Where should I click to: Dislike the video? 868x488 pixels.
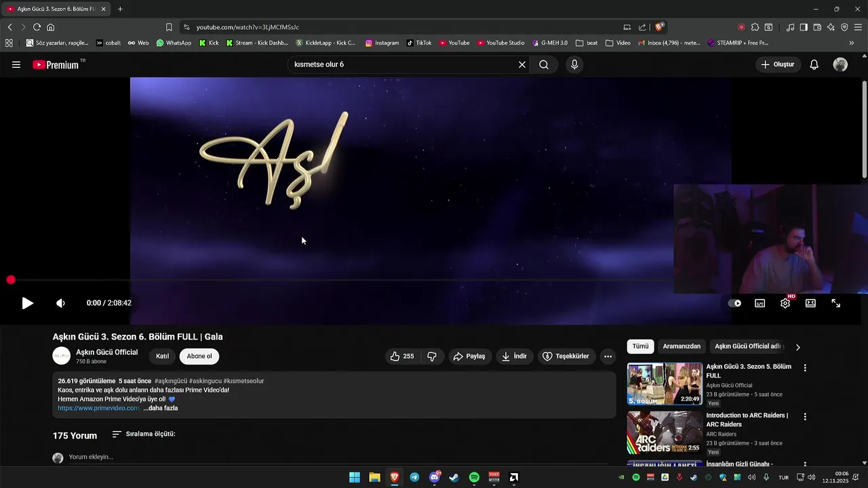coord(432,356)
